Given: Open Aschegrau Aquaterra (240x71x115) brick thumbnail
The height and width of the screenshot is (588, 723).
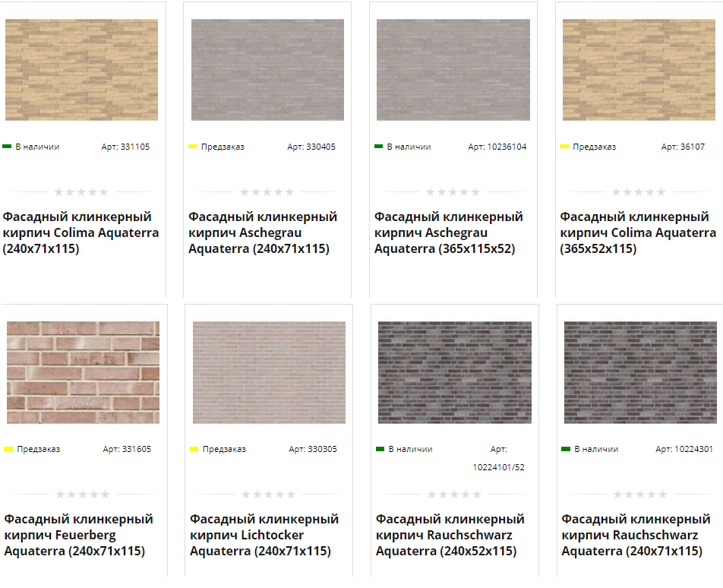Looking at the screenshot, I should pos(267,70).
